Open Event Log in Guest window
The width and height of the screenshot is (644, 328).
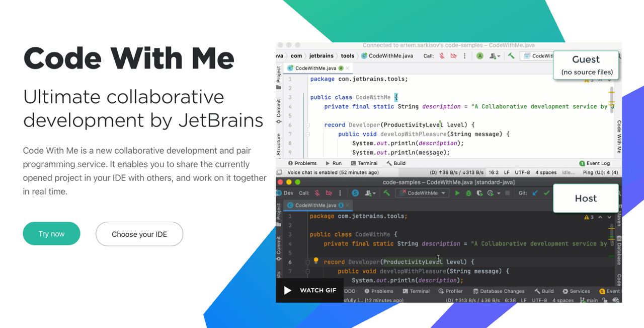594,163
